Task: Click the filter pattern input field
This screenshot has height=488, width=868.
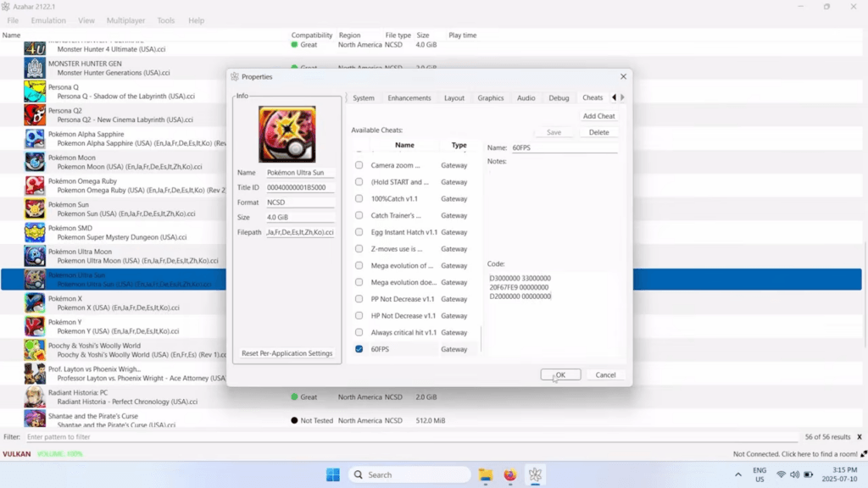Action: [x=413, y=437]
